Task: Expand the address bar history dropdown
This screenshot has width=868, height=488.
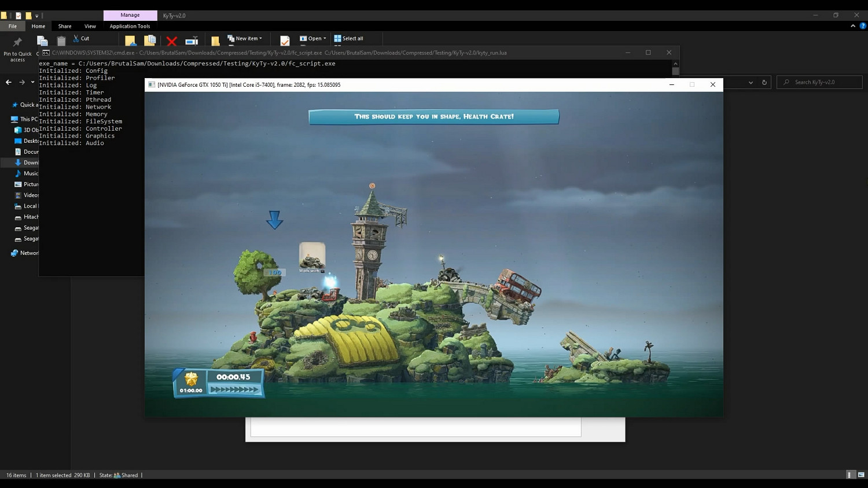Action: click(x=751, y=82)
